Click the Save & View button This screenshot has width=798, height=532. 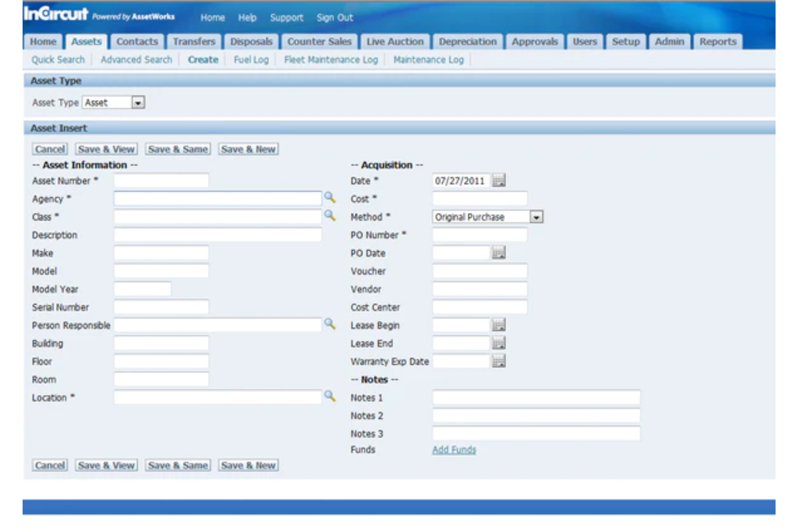click(x=106, y=149)
